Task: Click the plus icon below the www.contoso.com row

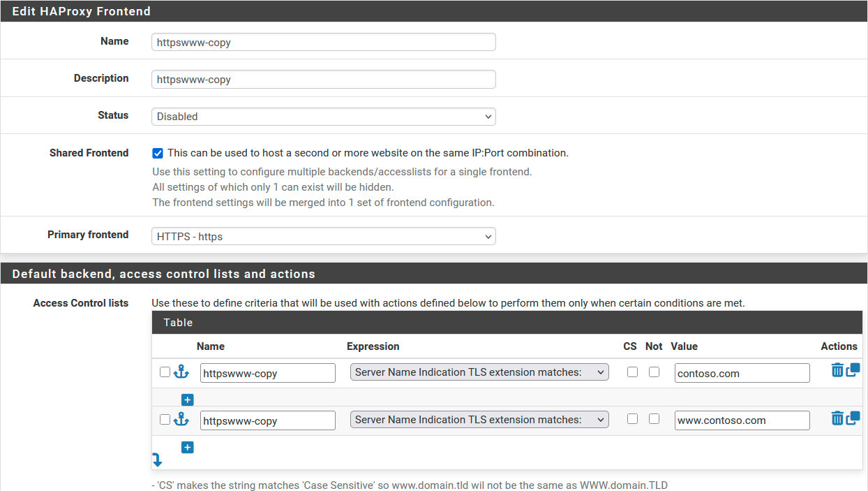Action: point(187,447)
